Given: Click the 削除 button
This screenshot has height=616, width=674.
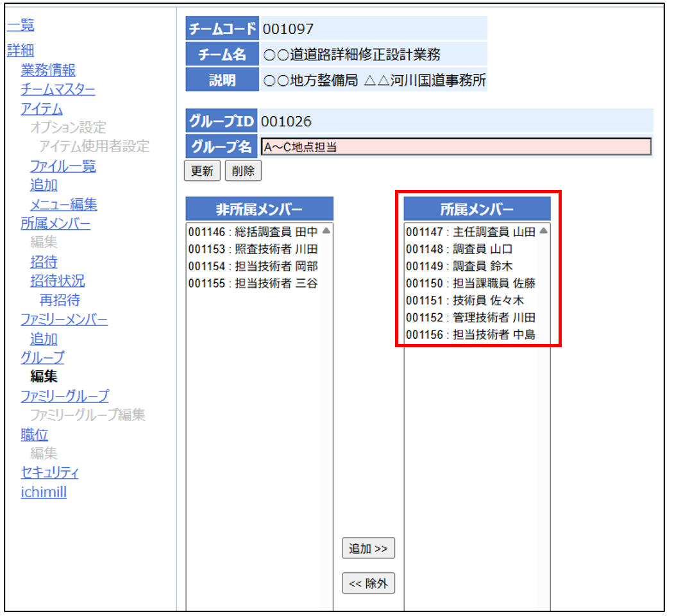Looking at the screenshot, I should click(243, 171).
